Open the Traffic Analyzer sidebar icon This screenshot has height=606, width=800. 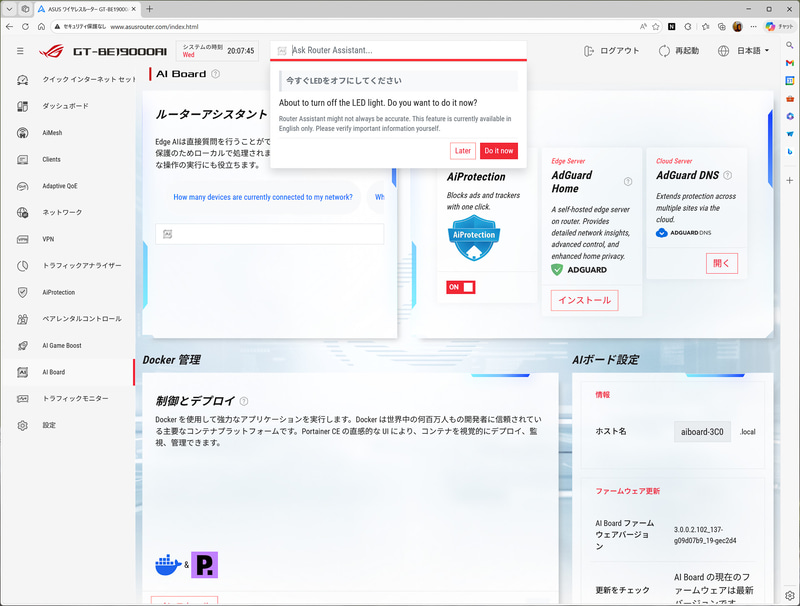[22, 266]
